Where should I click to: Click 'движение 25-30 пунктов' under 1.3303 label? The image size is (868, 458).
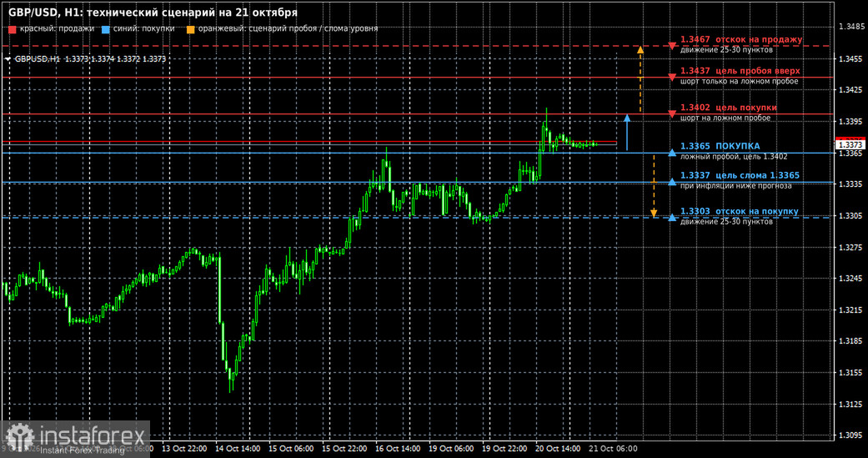coord(726,222)
